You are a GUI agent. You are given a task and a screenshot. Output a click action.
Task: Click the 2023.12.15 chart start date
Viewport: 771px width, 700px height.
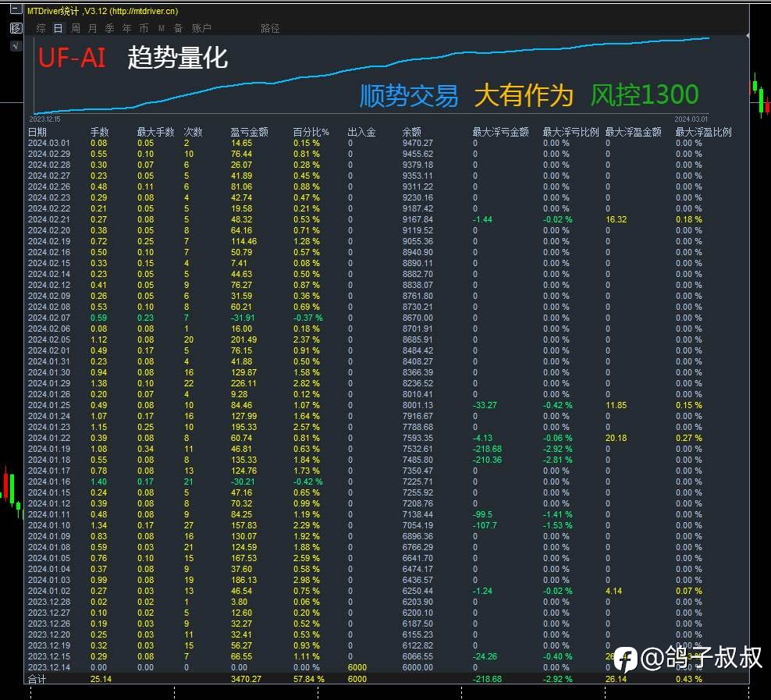[44, 119]
